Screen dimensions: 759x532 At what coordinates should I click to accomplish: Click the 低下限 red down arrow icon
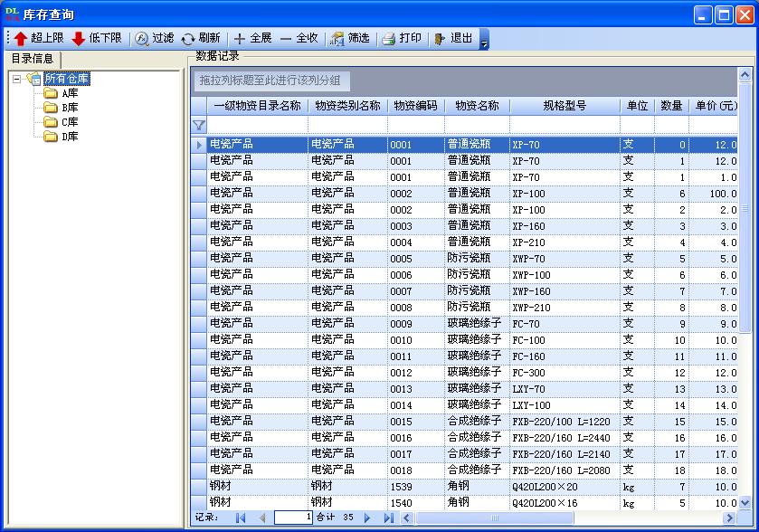(x=79, y=39)
